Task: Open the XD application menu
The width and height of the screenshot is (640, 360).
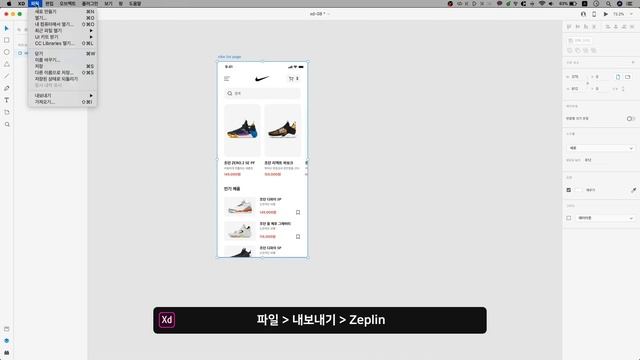Action: tap(21, 4)
